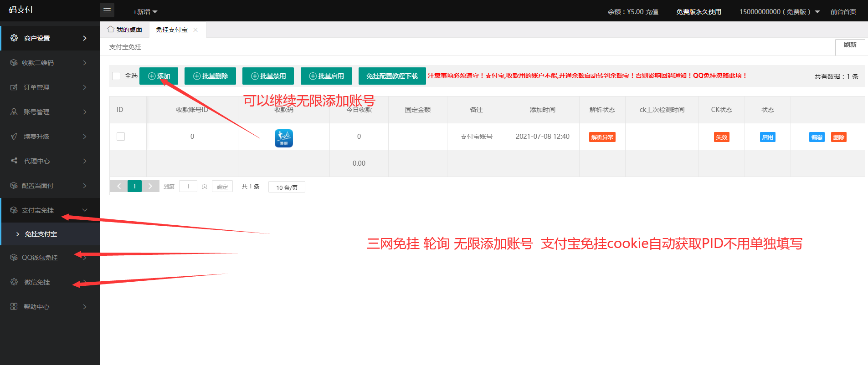Click 免费版永久使用 link in header
868x365 pixels.
[699, 12]
